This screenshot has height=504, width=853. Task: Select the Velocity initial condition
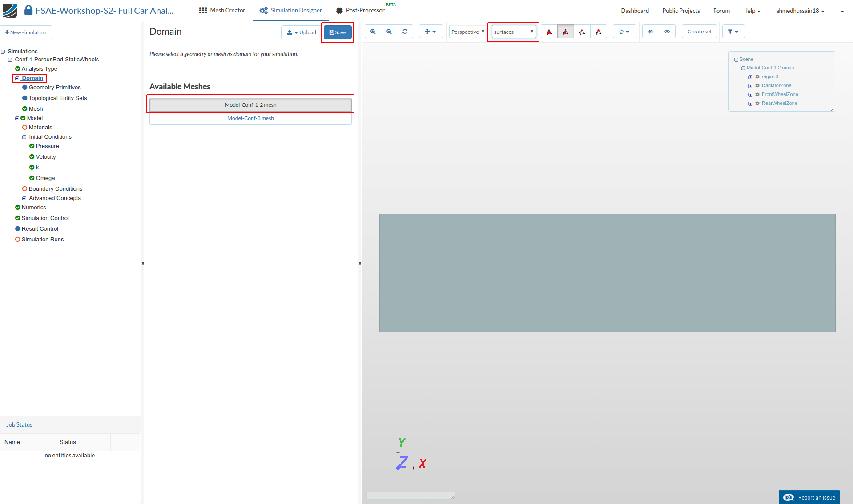coord(46,157)
